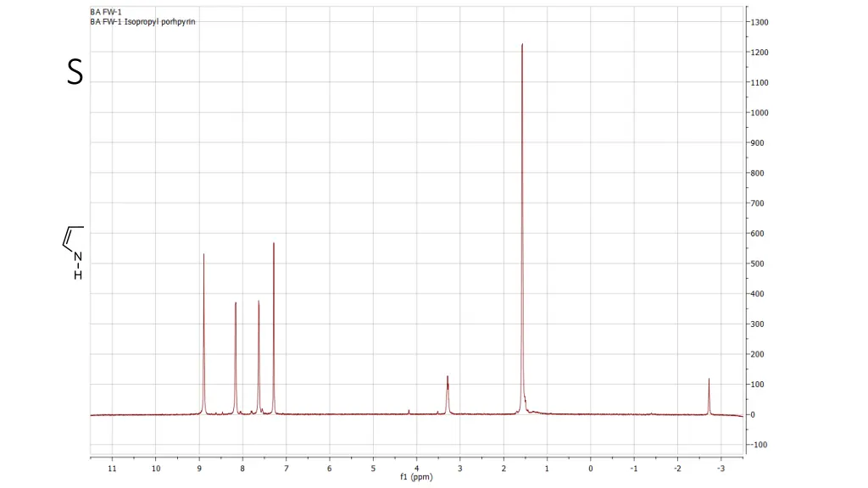Select the 0 tick on ppm axis
868x488 pixels.
click(x=591, y=468)
